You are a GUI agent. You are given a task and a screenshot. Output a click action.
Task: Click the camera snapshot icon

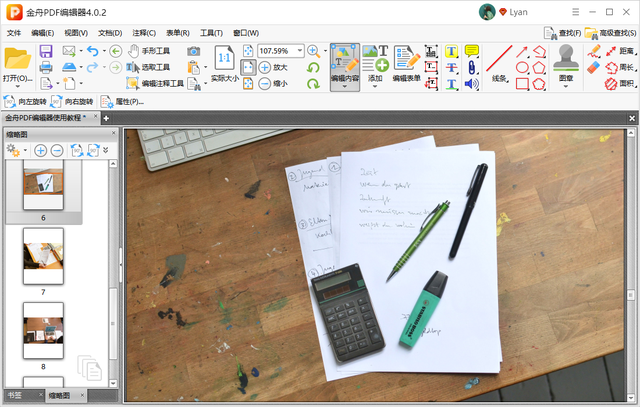(x=193, y=51)
